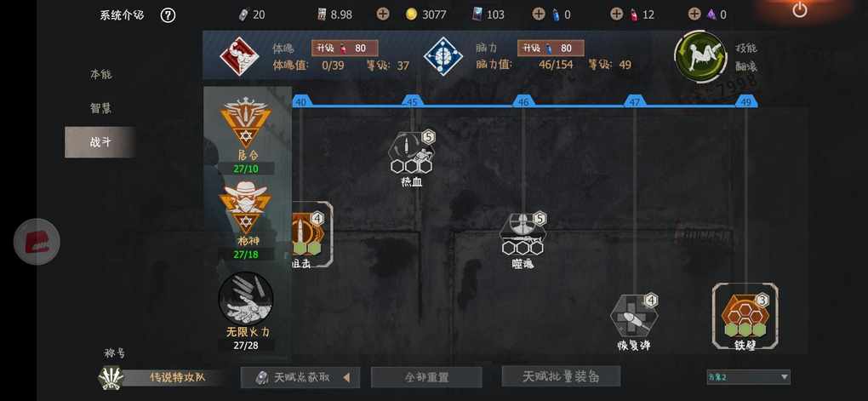Viewport: 868px width, 401px height.
Task: Tap the 枪神 cowboy badge icon
Action: 244,207
